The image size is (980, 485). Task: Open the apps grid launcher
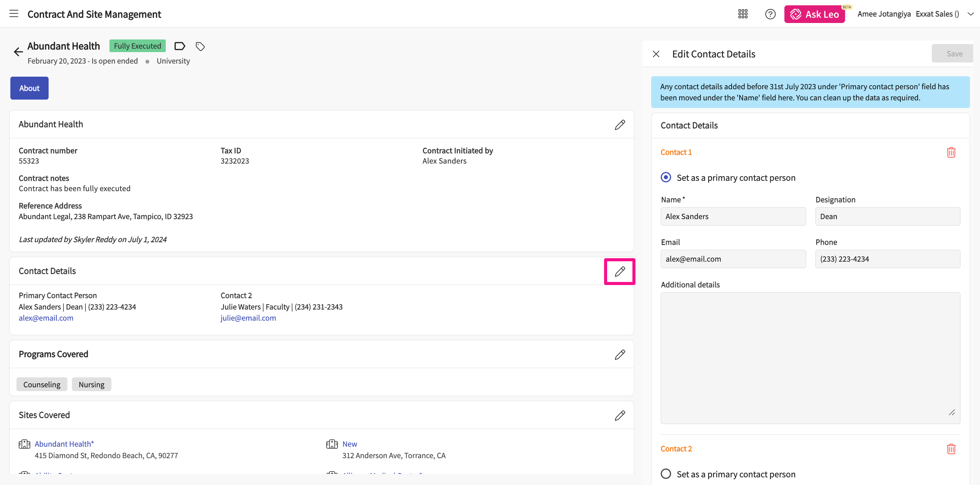point(743,14)
